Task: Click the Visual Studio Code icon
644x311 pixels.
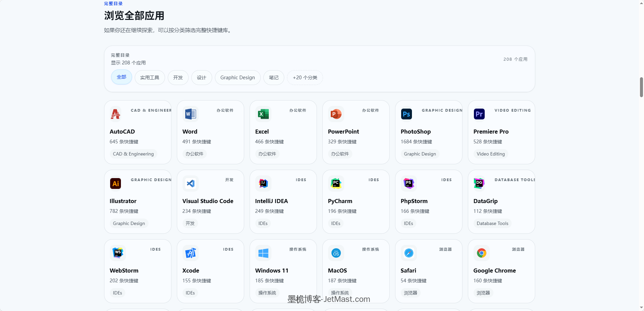Action: 191,183
